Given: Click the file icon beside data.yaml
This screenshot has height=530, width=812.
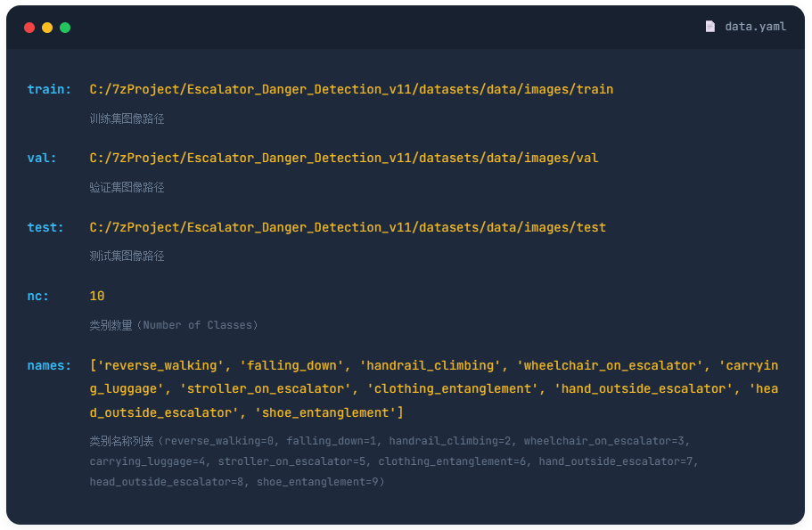Looking at the screenshot, I should [x=710, y=27].
